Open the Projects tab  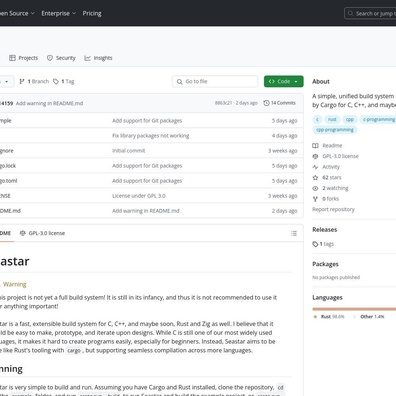23,58
